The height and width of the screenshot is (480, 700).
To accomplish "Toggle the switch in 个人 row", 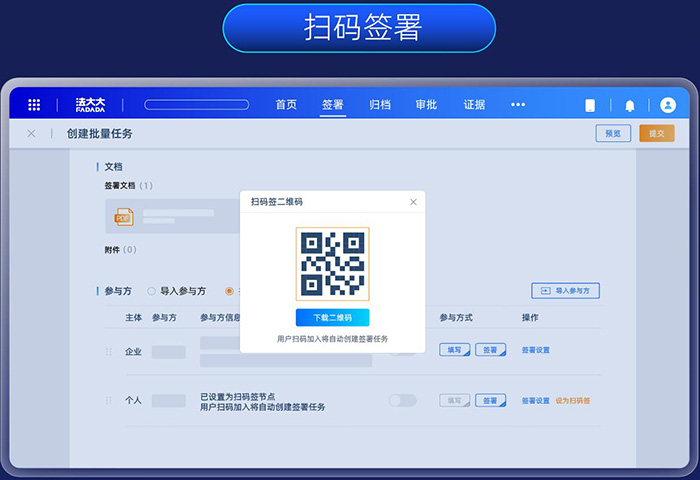I will pyautogui.click(x=402, y=401).
